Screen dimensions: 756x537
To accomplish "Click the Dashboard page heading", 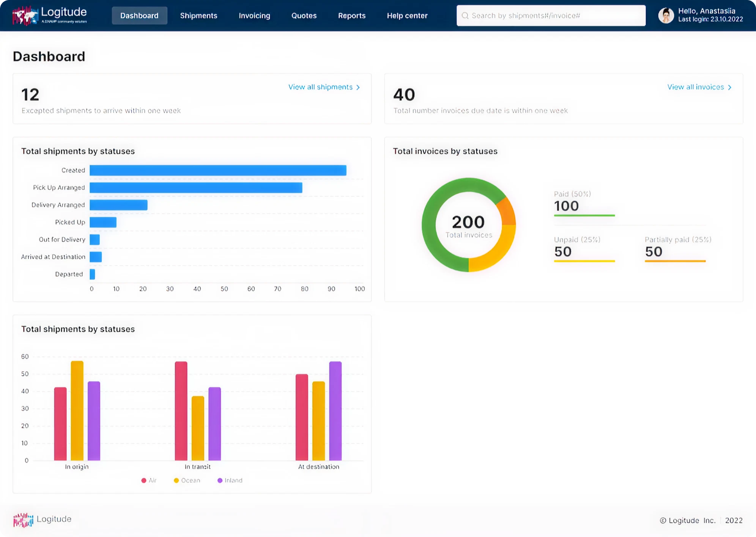I will tap(49, 57).
